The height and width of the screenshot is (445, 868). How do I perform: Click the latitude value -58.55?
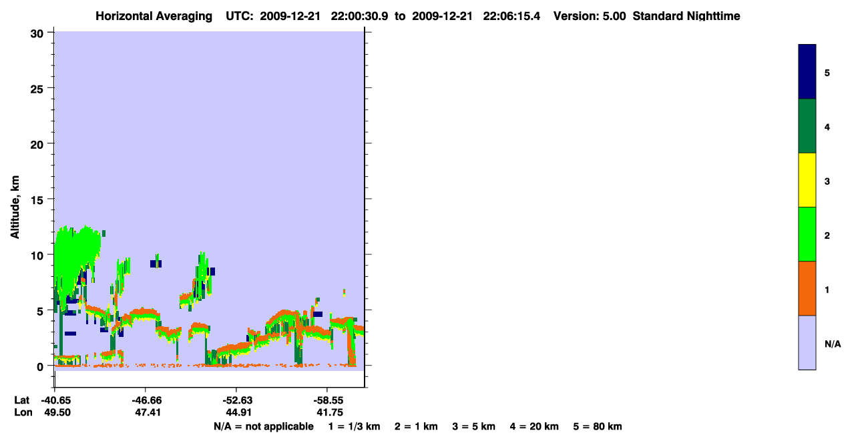coord(327,400)
